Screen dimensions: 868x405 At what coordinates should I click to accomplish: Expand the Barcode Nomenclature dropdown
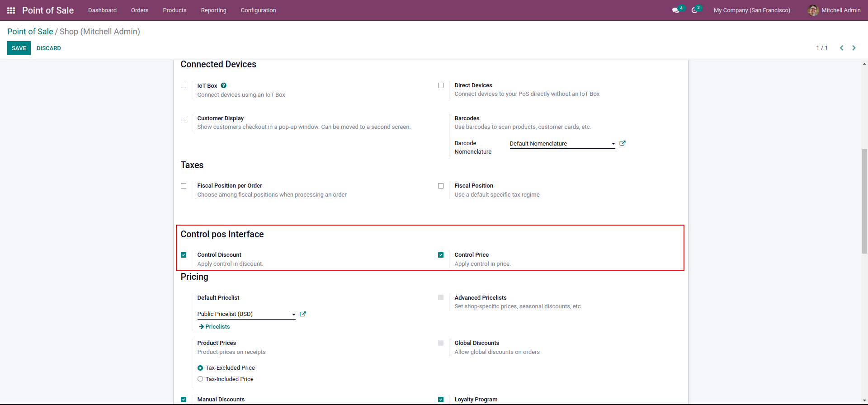click(x=613, y=144)
